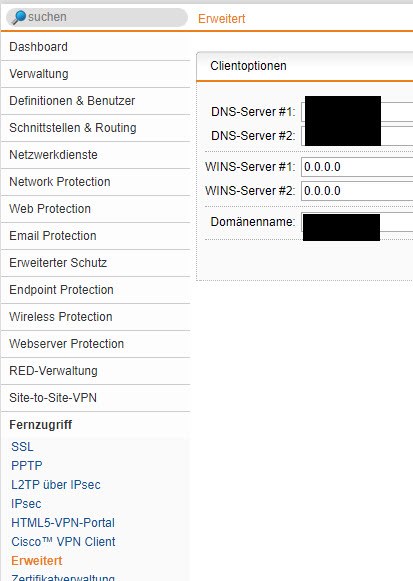
Task: Open Network Protection menu
Action: 96,182
